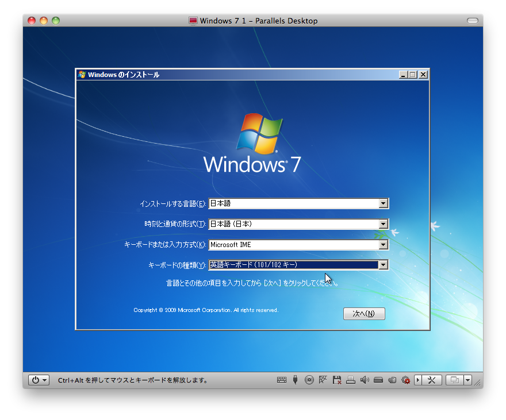Click the keyboard icon in Parallels status bar
The image size is (506, 420).
point(281,380)
